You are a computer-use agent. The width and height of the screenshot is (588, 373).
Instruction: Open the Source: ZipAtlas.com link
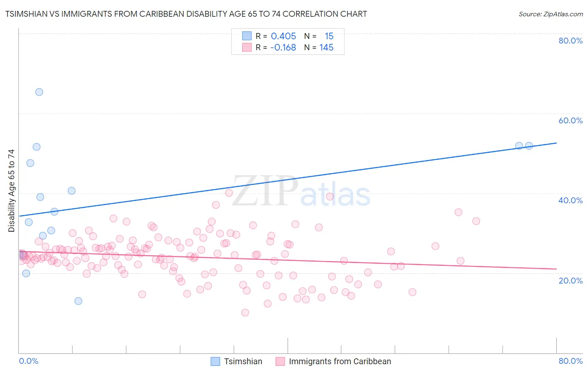pyautogui.click(x=551, y=14)
